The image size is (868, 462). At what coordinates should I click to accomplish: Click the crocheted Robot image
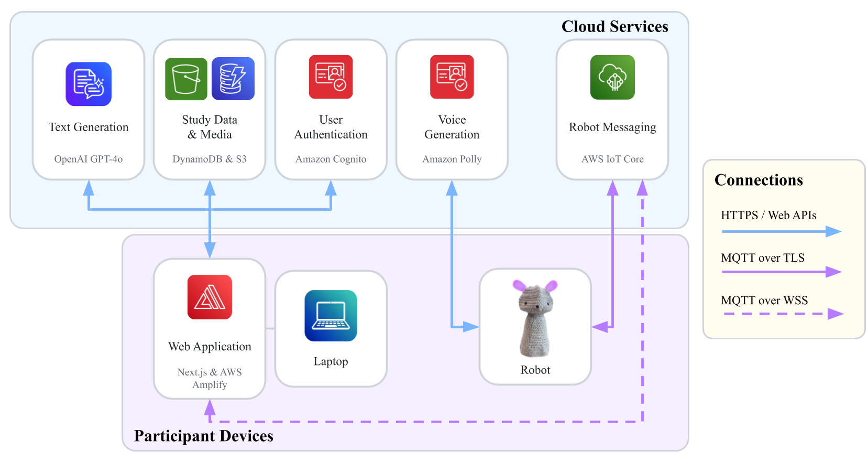535,318
